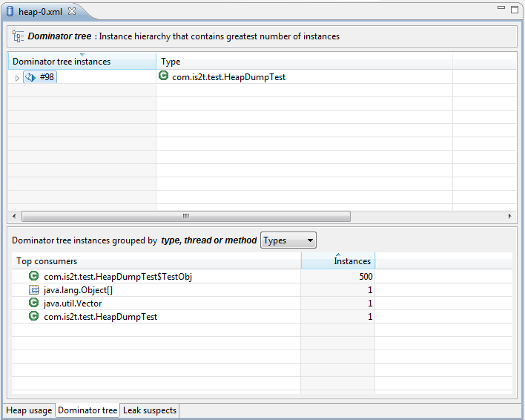Click the horizontal scrollbar thumb
Image resolution: width=525 pixels, height=420 pixels.
point(185,216)
